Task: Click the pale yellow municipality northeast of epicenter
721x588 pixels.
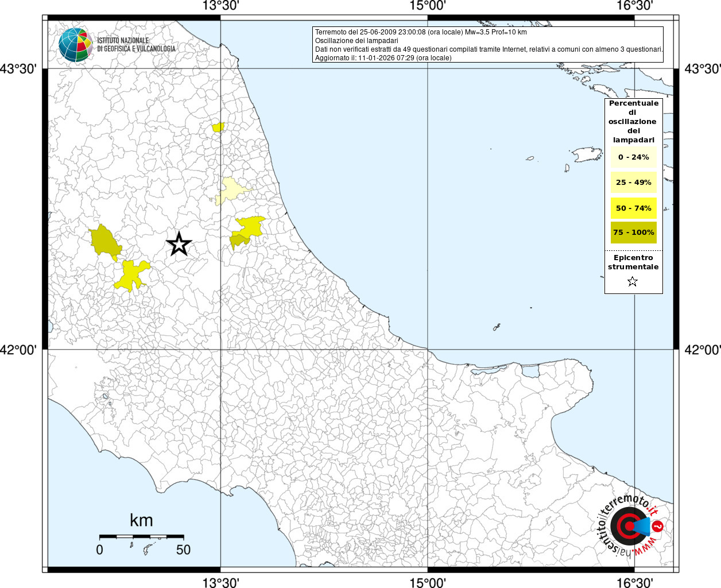Action: click(x=231, y=191)
